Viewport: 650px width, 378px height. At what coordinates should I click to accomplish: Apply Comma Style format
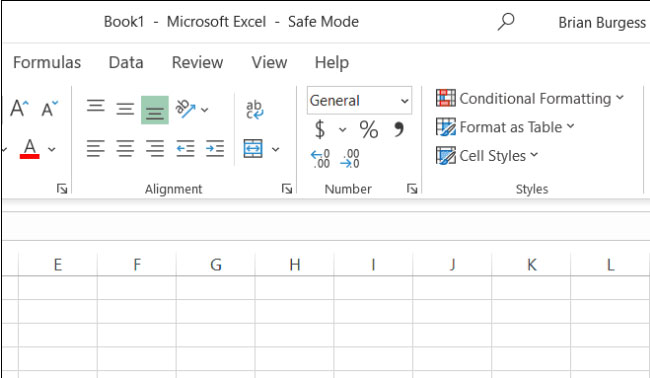coord(398,129)
